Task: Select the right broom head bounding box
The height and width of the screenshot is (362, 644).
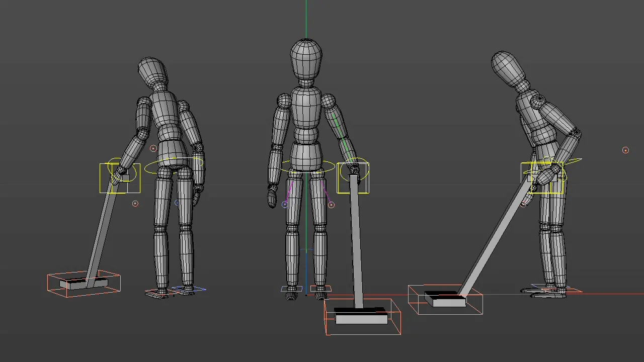Action: coord(445,300)
